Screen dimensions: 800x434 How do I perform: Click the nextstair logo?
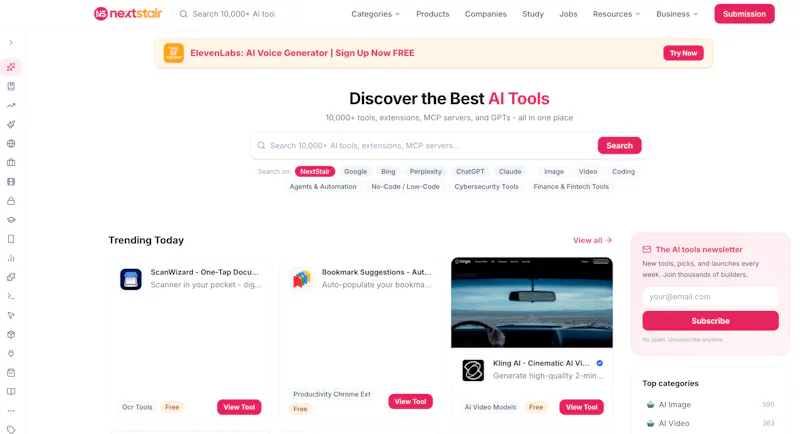[128, 14]
